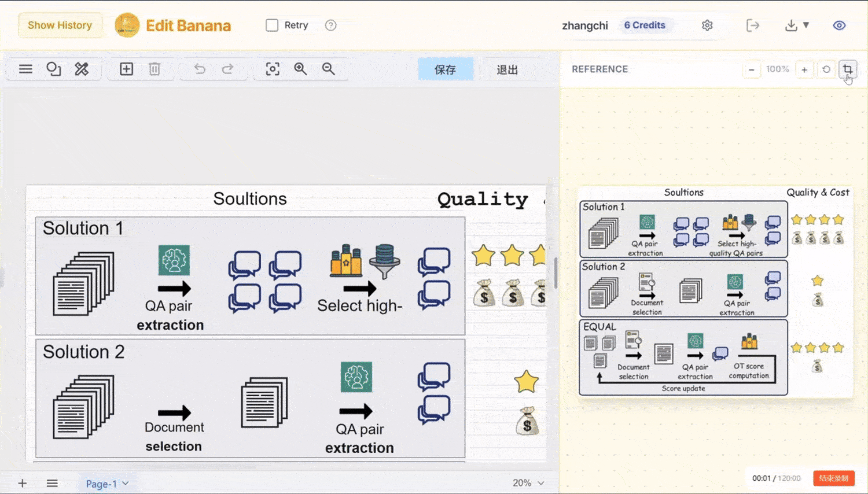Click the Show History button
Screen dimensions: 868x494
(60, 25)
